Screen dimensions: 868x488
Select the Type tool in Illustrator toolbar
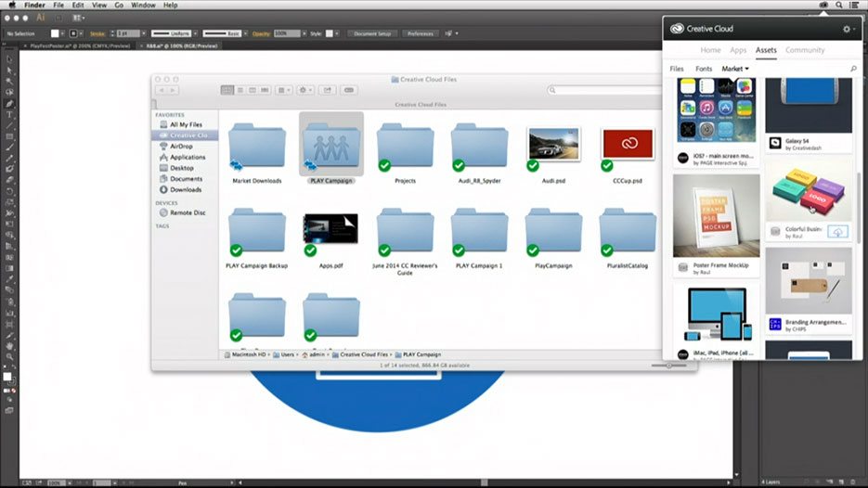9,114
